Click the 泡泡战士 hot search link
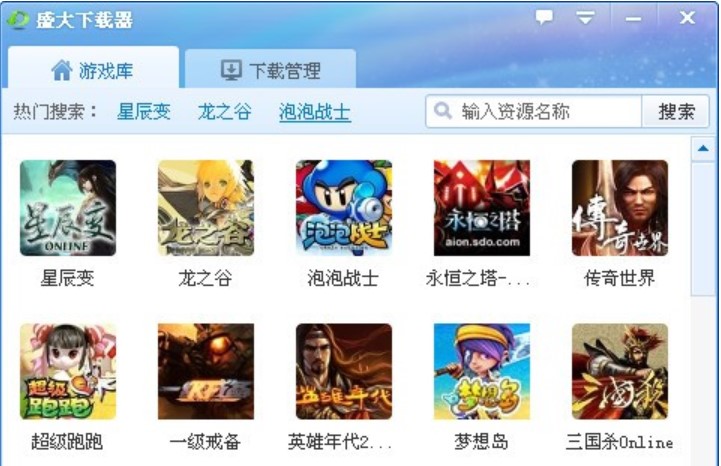This screenshot has height=466, width=721. tap(315, 112)
